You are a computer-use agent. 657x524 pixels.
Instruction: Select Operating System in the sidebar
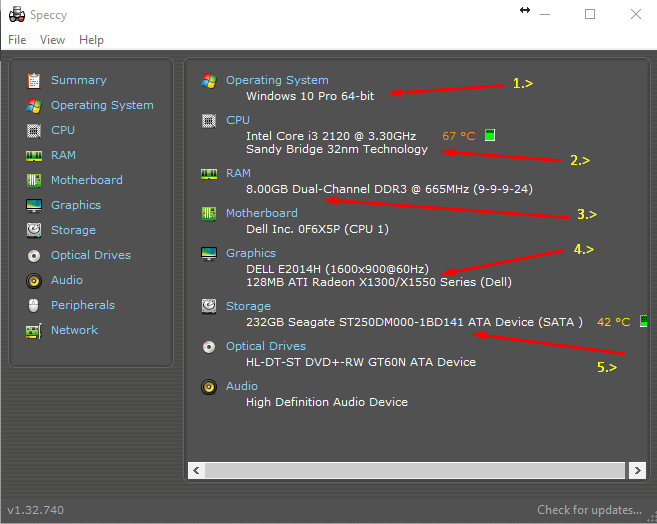tap(102, 105)
